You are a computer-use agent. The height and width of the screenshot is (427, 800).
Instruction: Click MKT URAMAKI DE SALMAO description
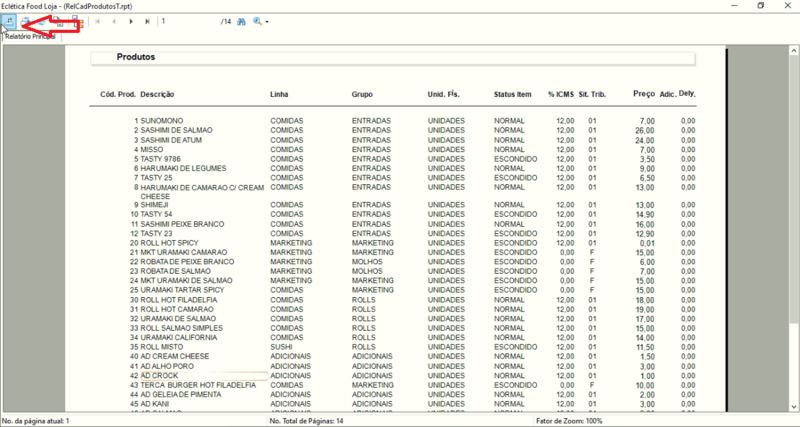[x=186, y=281]
